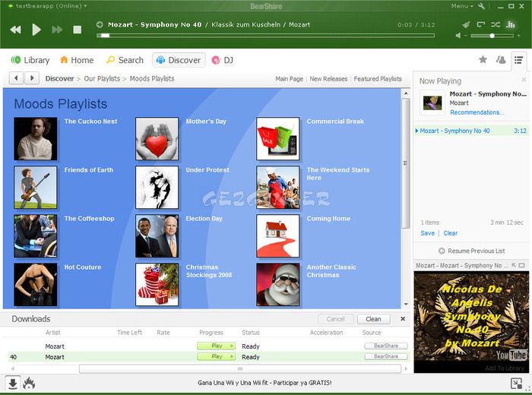Open The Coffeeshop playlist thumbnail
The image size is (532, 395).
pos(36,235)
